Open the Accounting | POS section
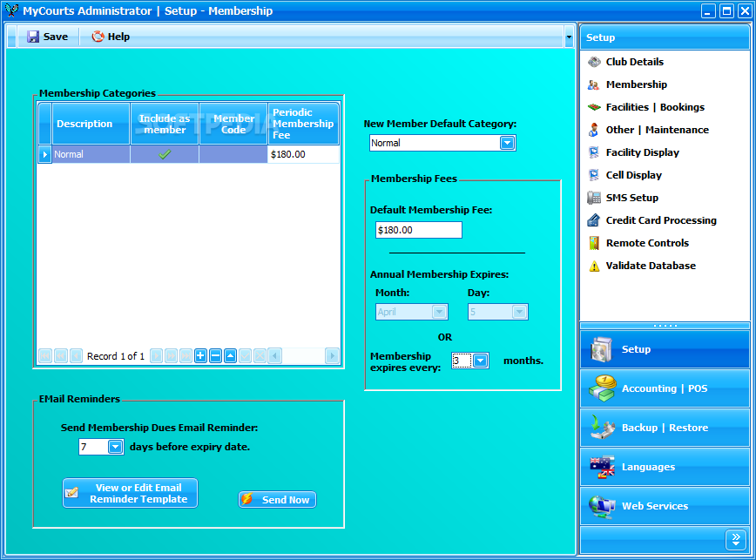 point(665,388)
